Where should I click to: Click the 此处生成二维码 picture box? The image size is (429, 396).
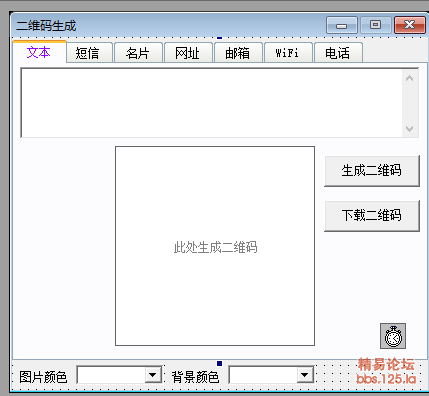point(215,246)
